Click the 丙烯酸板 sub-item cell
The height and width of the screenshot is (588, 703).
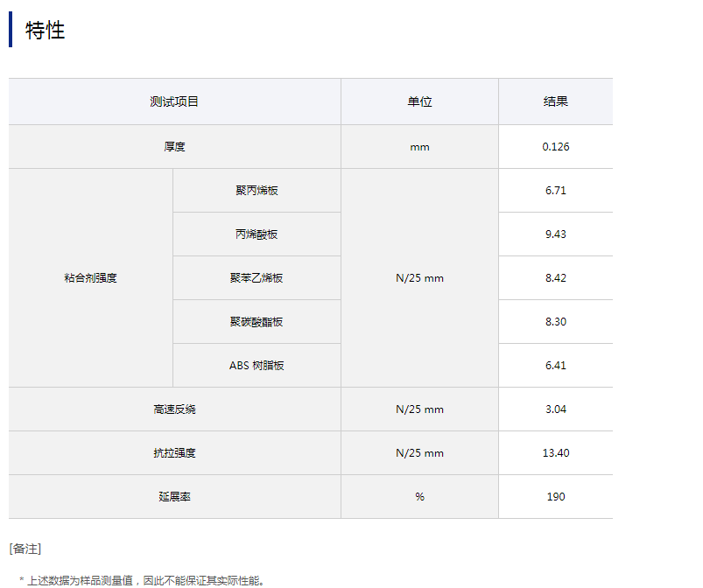257,234
